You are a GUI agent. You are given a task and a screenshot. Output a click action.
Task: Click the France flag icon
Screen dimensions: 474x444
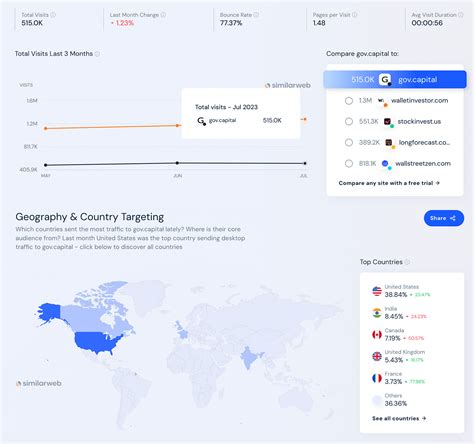click(x=377, y=378)
